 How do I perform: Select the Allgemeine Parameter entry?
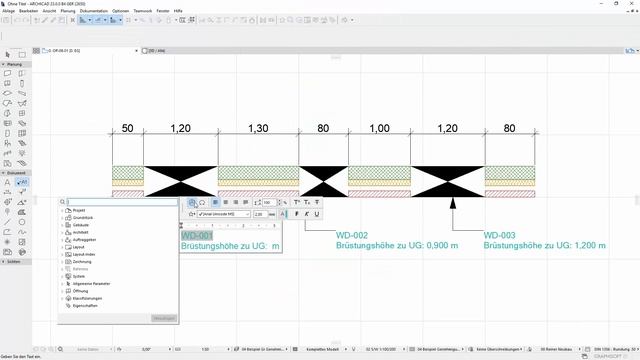(x=91, y=284)
